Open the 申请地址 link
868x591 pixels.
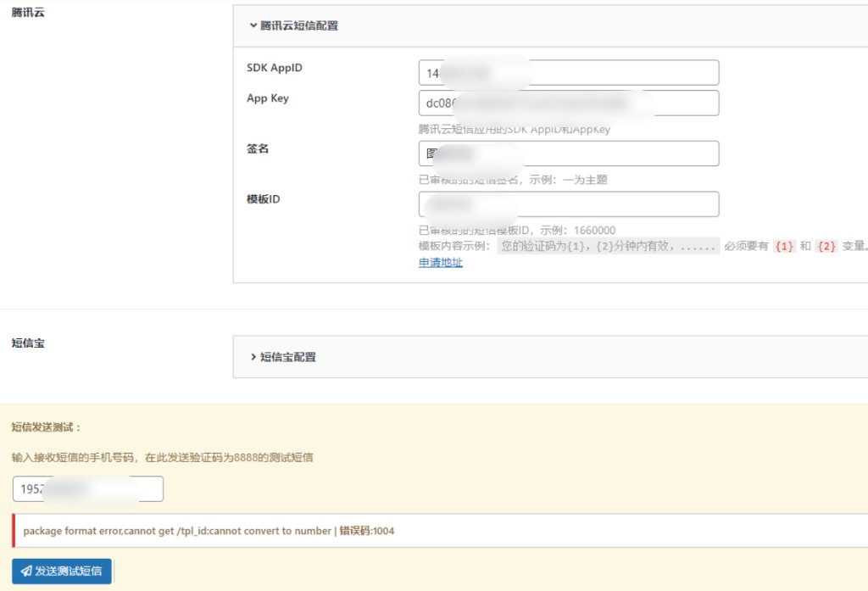[x=440, y=263]
